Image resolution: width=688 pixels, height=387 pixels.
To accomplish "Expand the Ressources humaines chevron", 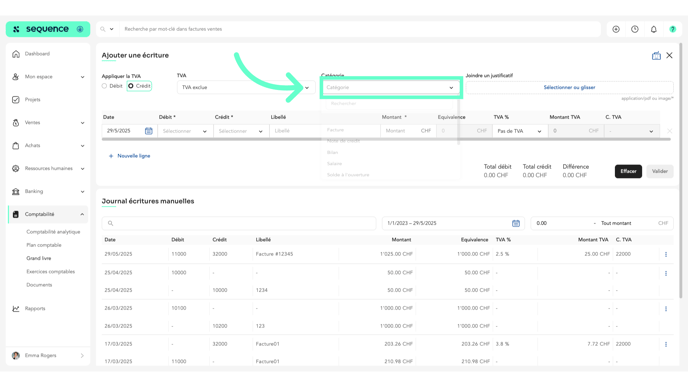I will (82, 168).
